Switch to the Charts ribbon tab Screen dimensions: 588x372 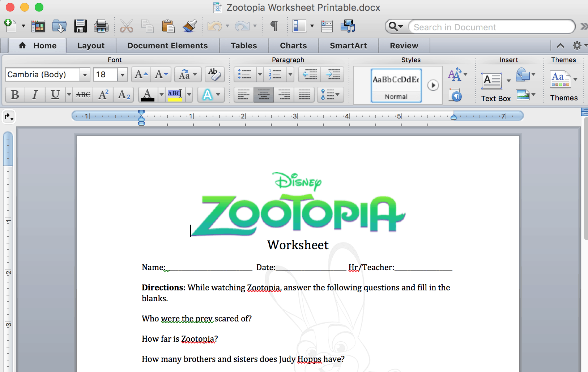tap(293, 46)
